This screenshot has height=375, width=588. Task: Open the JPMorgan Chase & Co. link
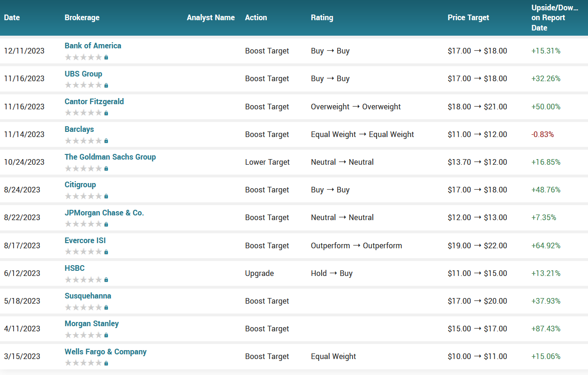tap(104, 213)
